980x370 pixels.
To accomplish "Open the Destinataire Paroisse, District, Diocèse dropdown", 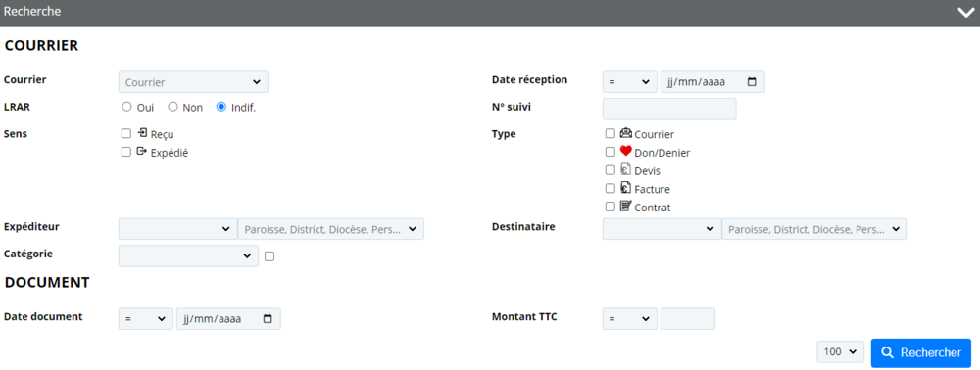I will tap(814, 229).
